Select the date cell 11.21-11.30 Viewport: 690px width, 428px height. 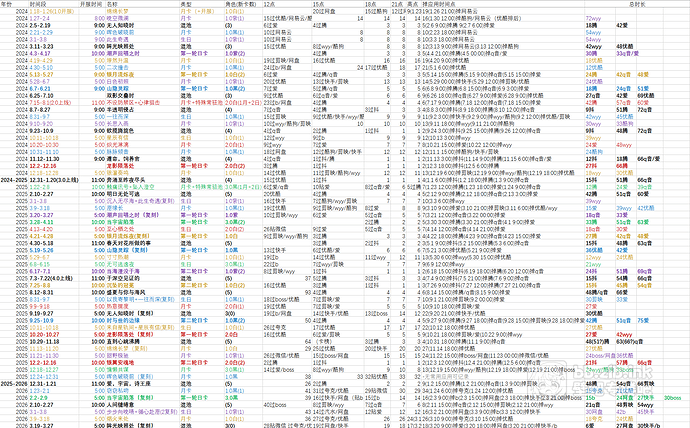point(44,355)
